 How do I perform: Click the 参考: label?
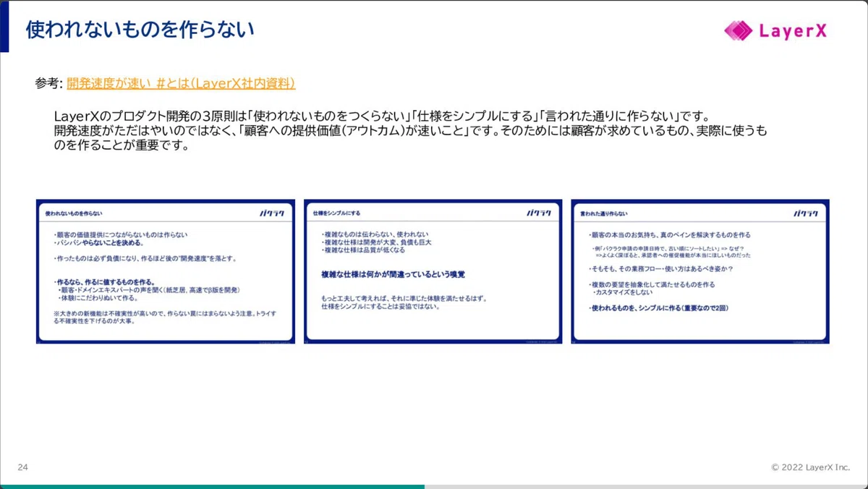click(x=49, y=83)
